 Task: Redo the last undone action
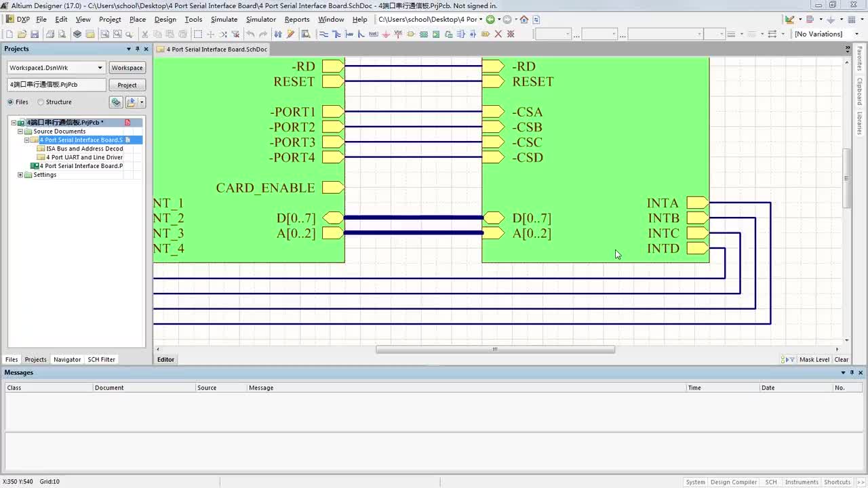point(262,34)
